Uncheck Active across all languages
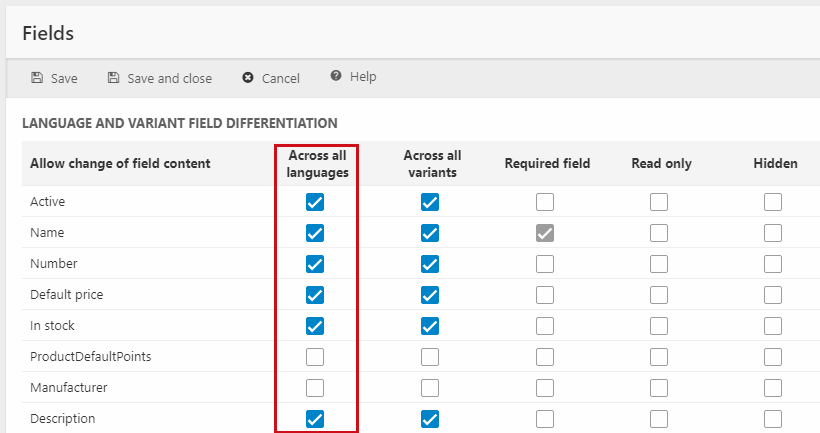The image size is (820, 433). (x=315, y=202)
